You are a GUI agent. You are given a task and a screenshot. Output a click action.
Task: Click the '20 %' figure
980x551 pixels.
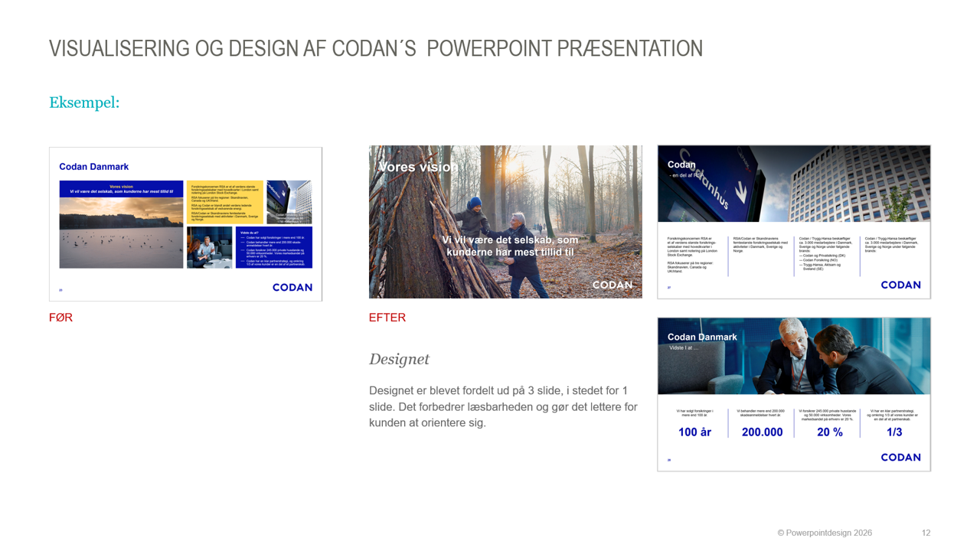830,432
